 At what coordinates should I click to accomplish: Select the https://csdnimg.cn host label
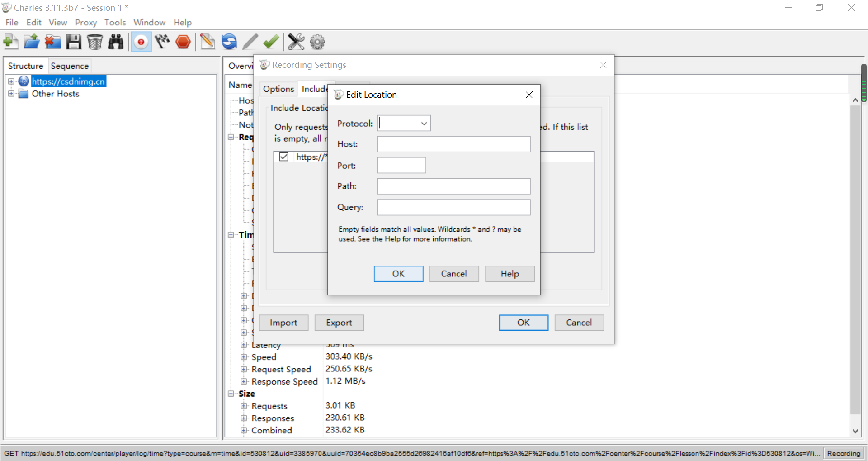coord(68,81)
